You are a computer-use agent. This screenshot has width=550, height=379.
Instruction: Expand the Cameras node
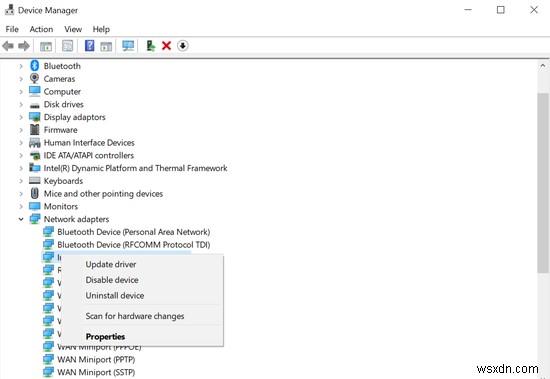[x=21, y=79]
